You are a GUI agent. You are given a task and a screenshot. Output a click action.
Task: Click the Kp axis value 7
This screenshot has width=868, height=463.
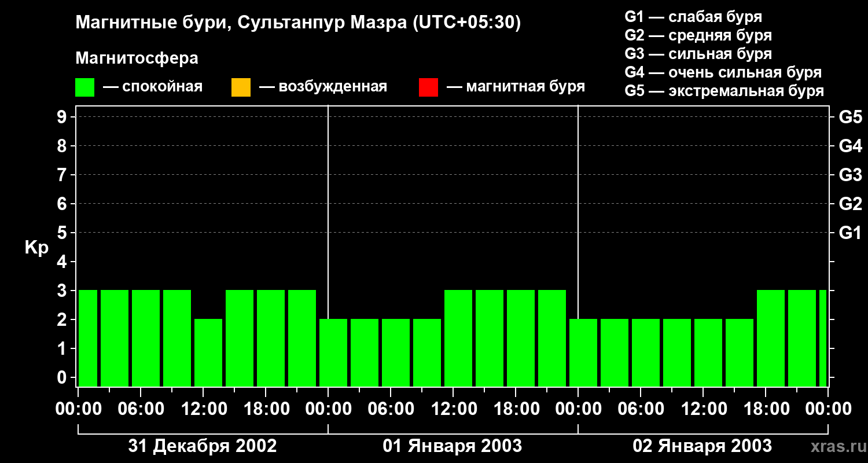coord(63,175)
